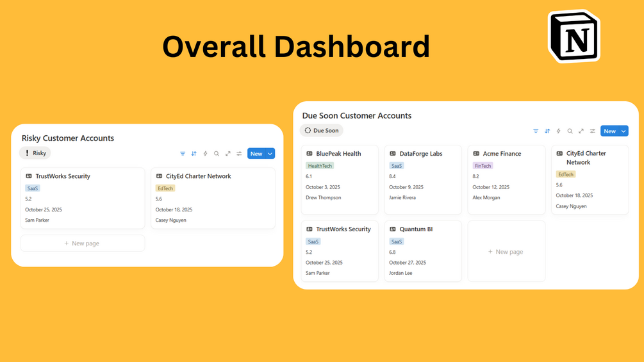Open New dropdown arrow in Due Soon panel
This screenshot has width=644, height=362.
623,131
